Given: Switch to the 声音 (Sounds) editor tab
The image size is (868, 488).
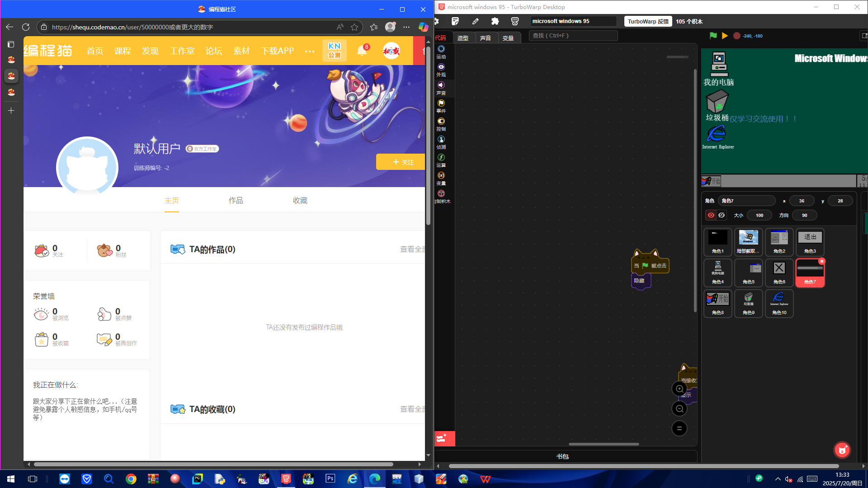Looking at the screenshot, I should (486, 38).
